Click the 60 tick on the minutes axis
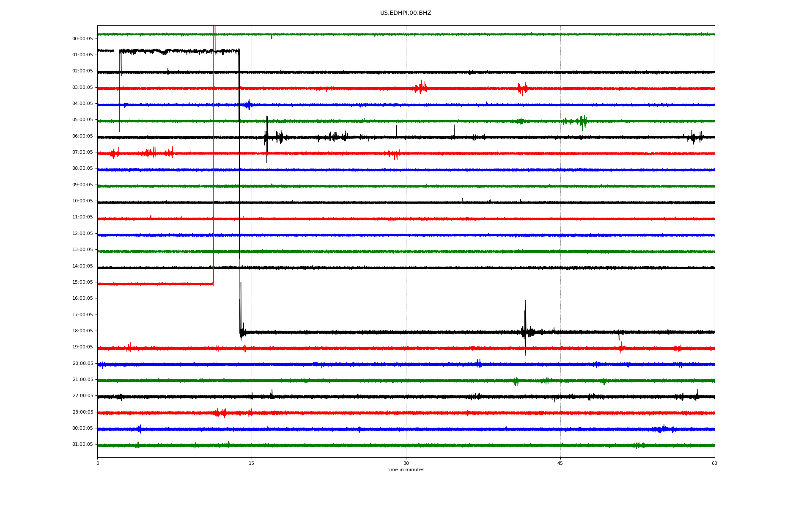Image resolution: width=812 pixels, height=508 pixels. 714,463
